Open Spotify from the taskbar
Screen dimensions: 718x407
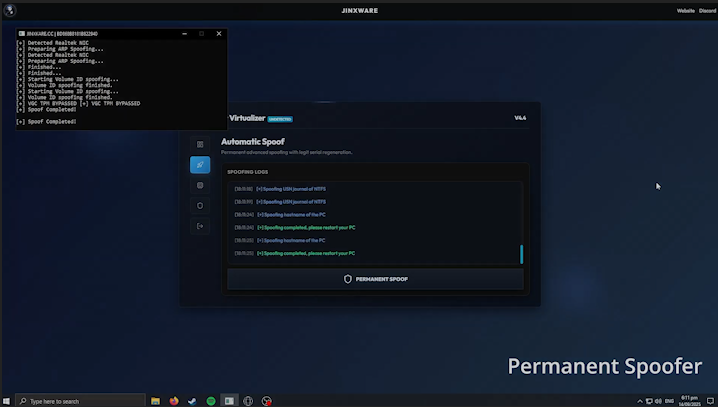(x=211, y=400)
